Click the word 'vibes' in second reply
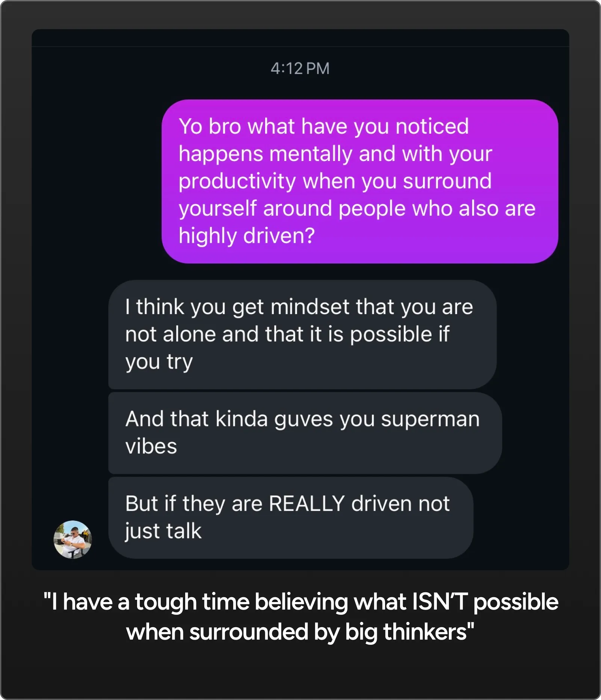Viewport: 601px width, 700px height. tap(151, 446)
